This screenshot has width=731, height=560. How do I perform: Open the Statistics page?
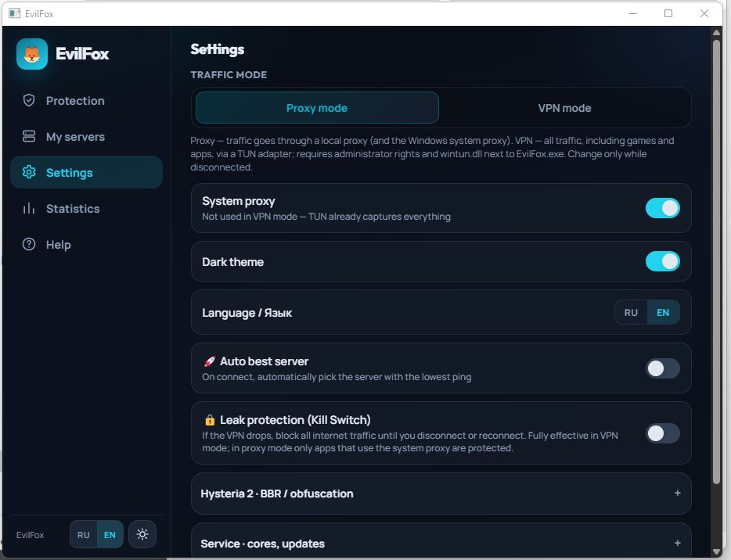86,208
